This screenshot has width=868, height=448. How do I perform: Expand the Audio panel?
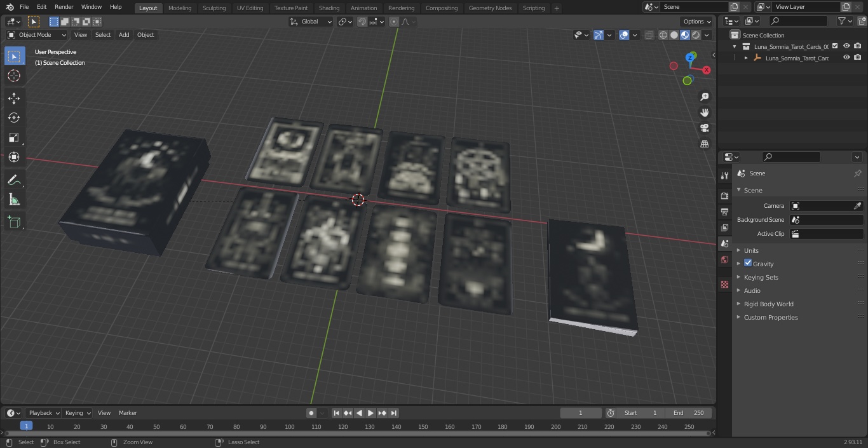(752, 290)
